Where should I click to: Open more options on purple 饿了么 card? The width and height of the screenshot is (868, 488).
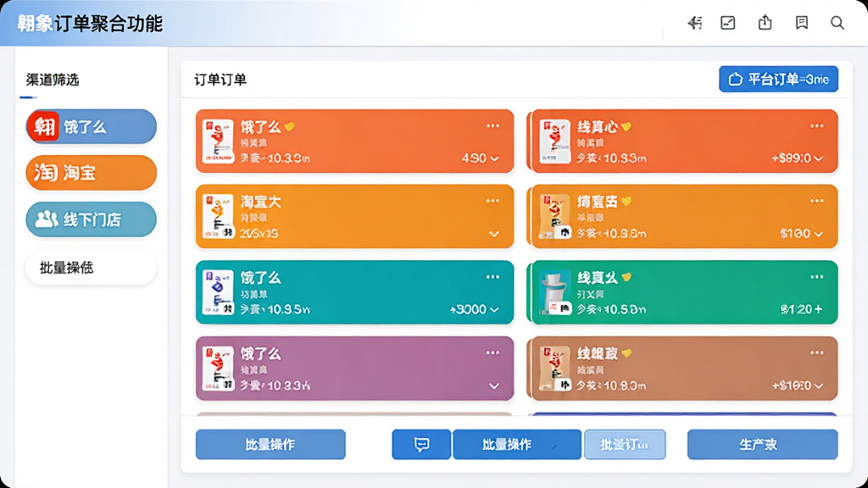point(492,352)
